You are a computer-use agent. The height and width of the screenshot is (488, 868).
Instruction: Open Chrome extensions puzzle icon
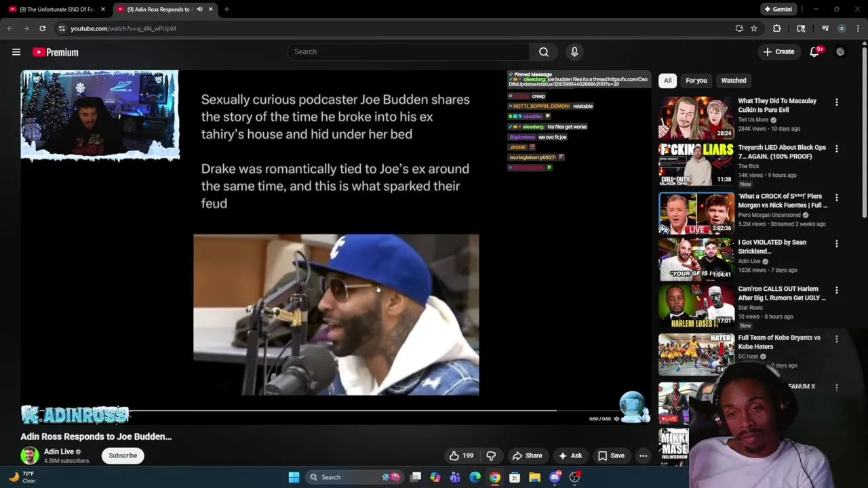pyautogui.click(x=777, y=28)
